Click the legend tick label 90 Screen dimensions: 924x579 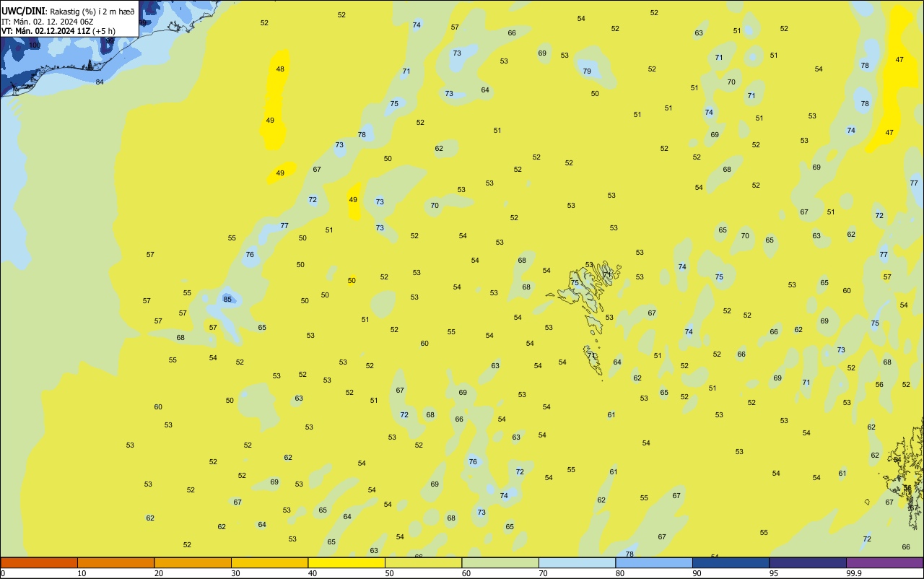pos(697,573)
